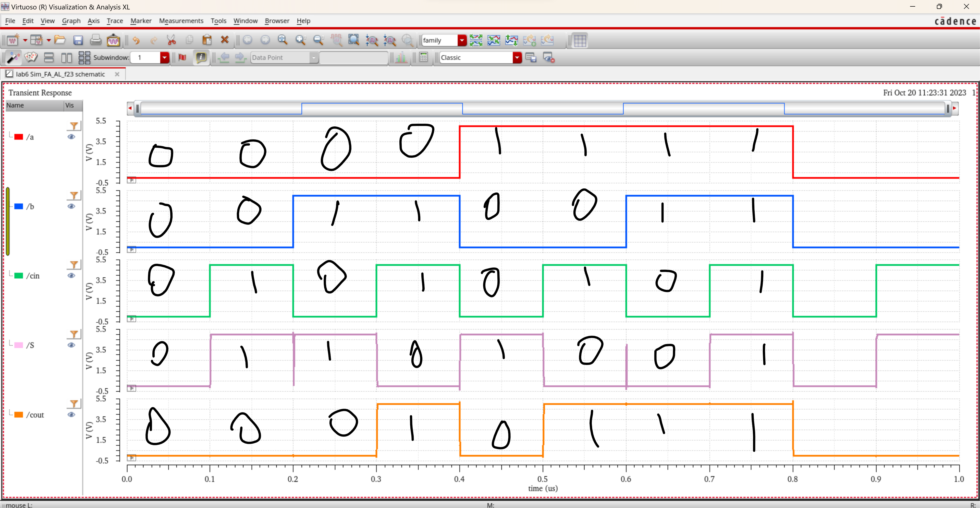Hide the /cin trace with eye icon
Viewport: 980px width, 508px height.
point(71,276)
